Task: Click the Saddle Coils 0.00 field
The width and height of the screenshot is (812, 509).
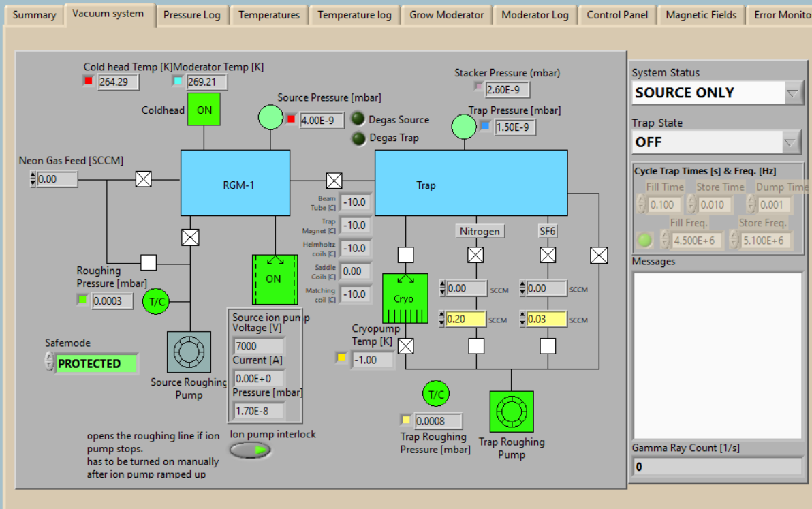Action: coord(356,271)
